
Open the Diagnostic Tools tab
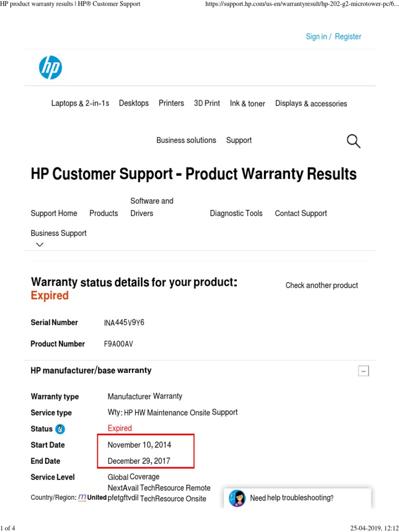click(x=236, y=213)
